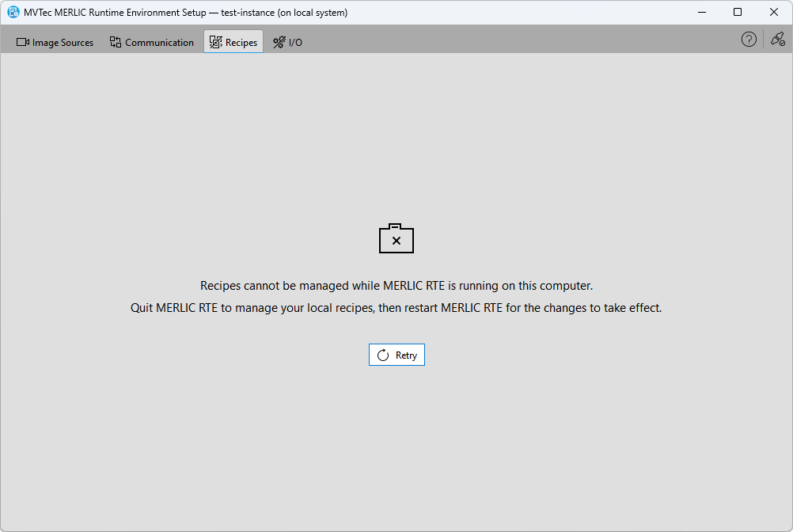Open the help question mark icon
The height and width of the screenshot is (532, 793).
(749, 40)
